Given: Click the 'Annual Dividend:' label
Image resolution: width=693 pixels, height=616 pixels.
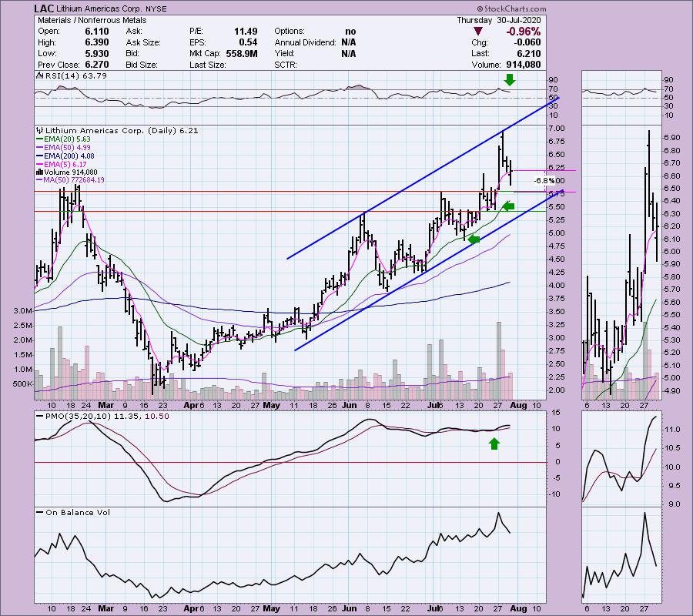Looking at the screenshot, I should [x=306, y=42].
